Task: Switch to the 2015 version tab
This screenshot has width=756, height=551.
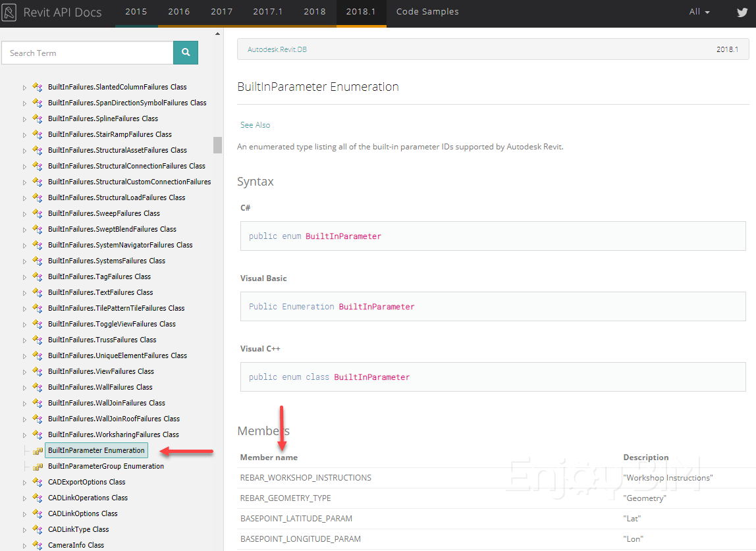Action: click(136, 12)
